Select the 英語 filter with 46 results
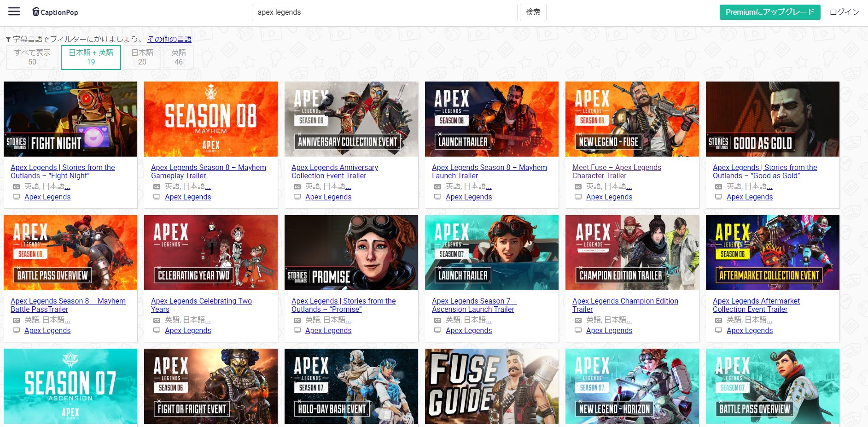 click(179, 57)
